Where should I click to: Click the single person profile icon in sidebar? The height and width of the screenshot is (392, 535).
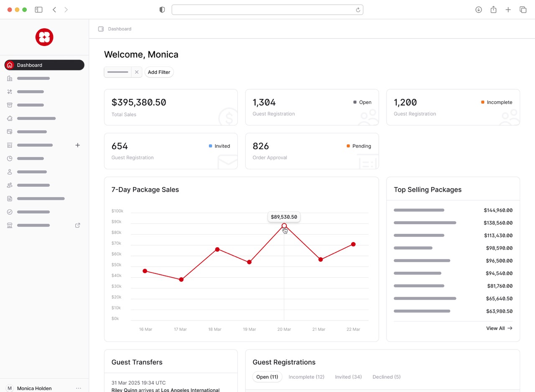click(x=9, y=172)
